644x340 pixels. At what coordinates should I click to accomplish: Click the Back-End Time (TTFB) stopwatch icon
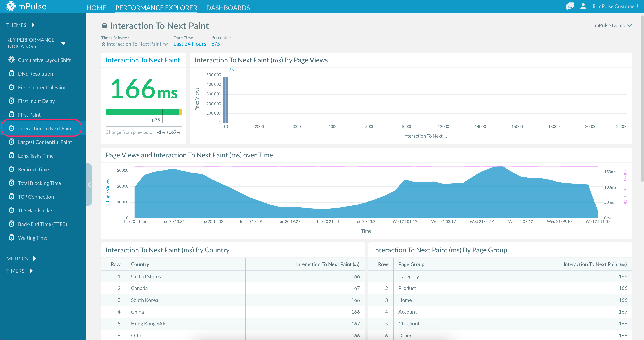[12, 224]
